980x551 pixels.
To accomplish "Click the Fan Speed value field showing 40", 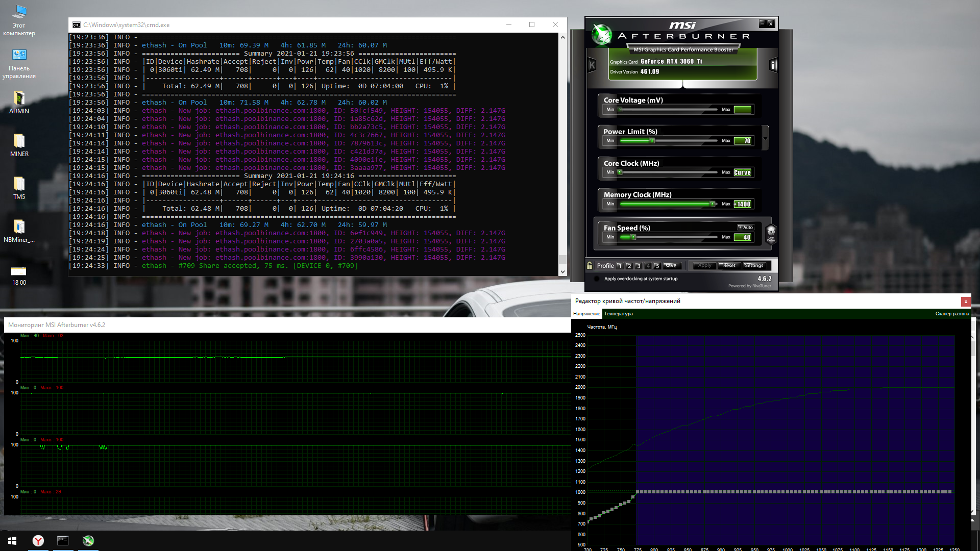I will [743, 237].
